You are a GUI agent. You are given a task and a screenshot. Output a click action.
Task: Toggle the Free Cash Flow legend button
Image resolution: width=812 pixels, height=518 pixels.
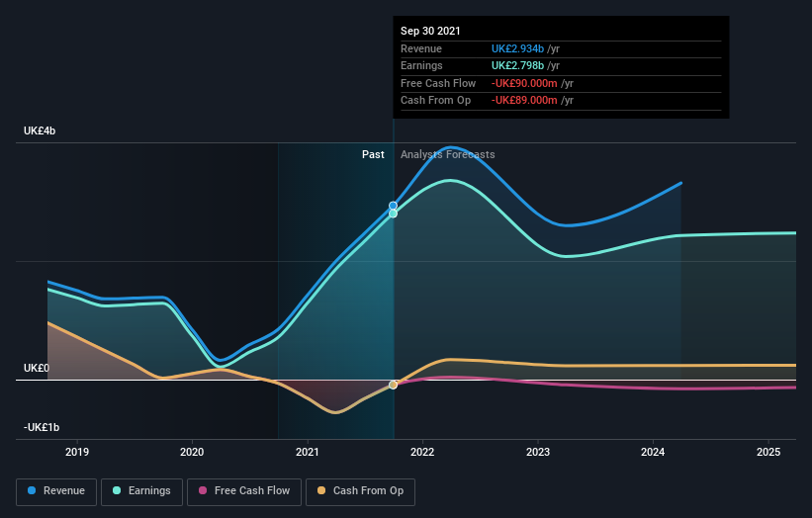coord(244,491)
